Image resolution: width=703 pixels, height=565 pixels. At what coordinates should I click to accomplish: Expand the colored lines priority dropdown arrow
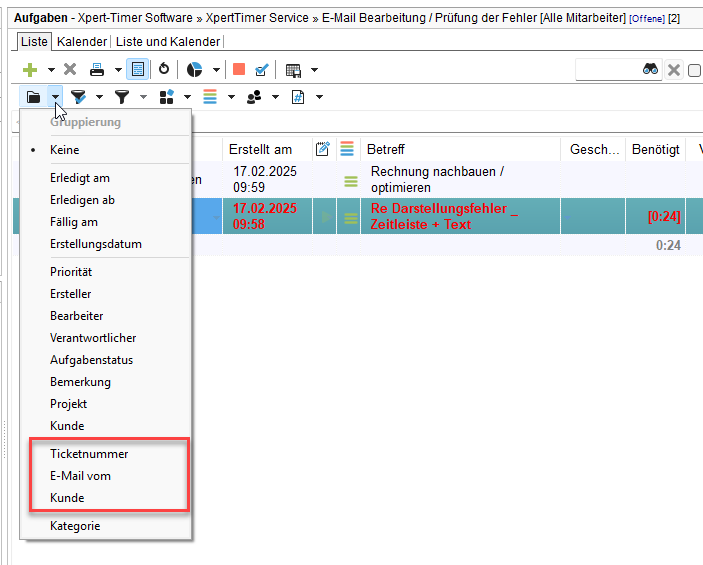tap(231, 97)
